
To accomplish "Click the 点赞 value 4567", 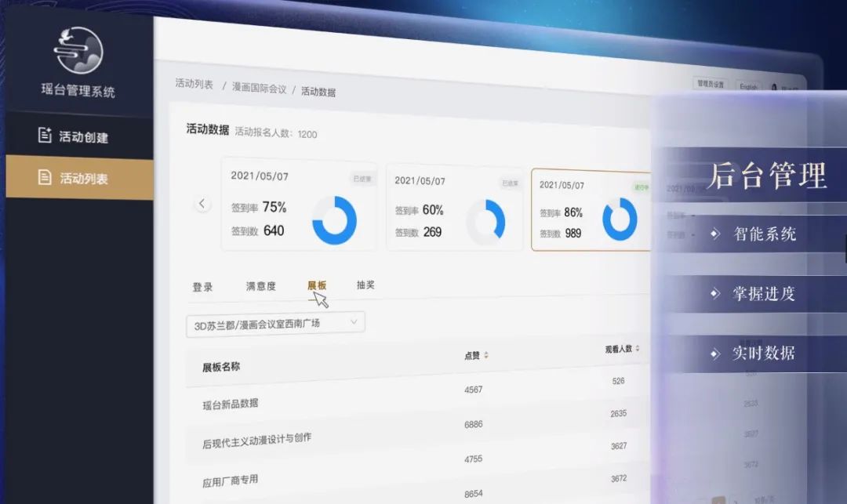I will (473, 390).
